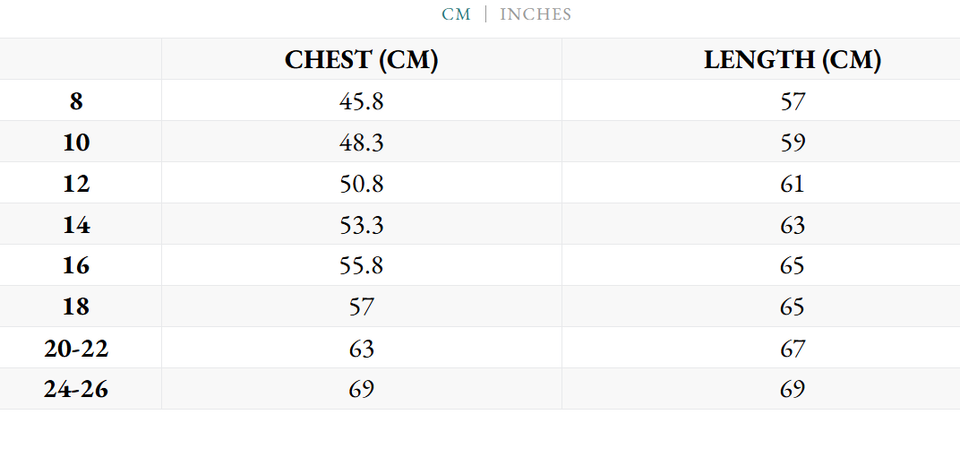Select the size 8 row label
This screenshot has height=449, width=960.
[x=76, y=101]
